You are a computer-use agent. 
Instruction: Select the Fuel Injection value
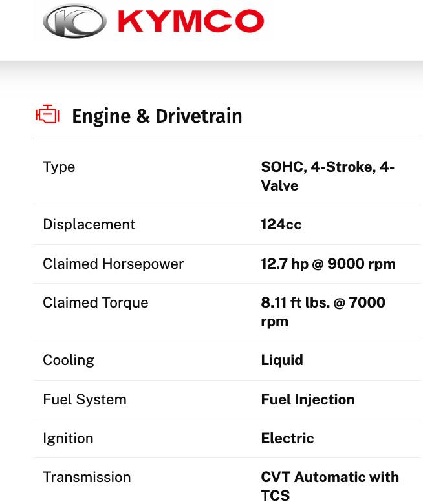[x=308, y=399]
